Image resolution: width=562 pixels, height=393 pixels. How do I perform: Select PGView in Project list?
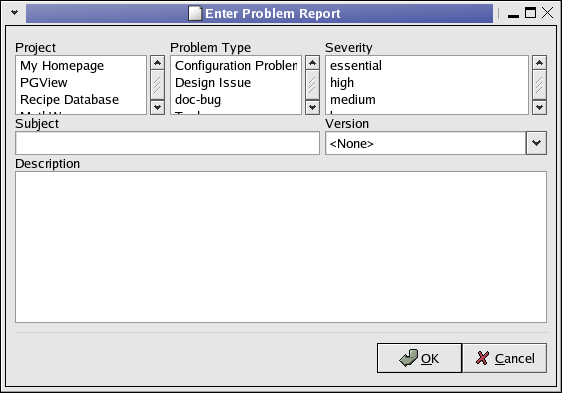tap(81, 82)
